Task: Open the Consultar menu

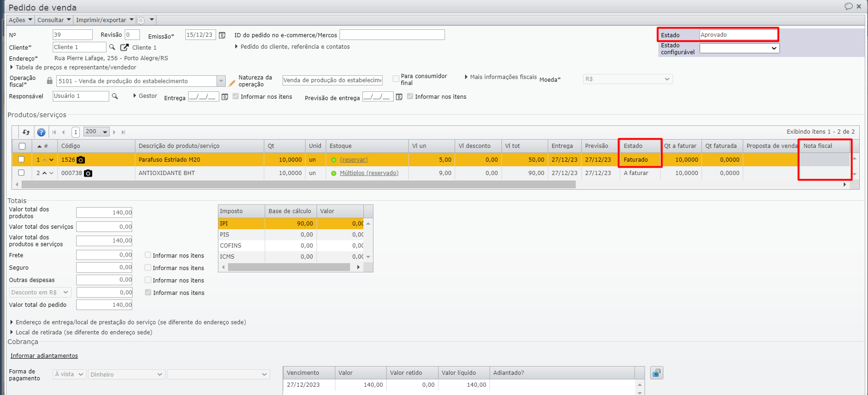Action: pyautogui.click(x=54, y=20)
